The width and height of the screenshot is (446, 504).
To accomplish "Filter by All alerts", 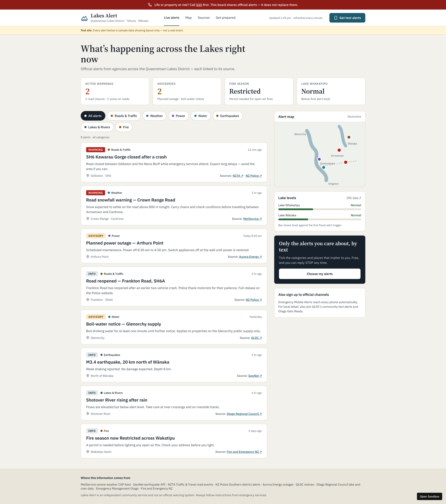I will click(93, 116).
